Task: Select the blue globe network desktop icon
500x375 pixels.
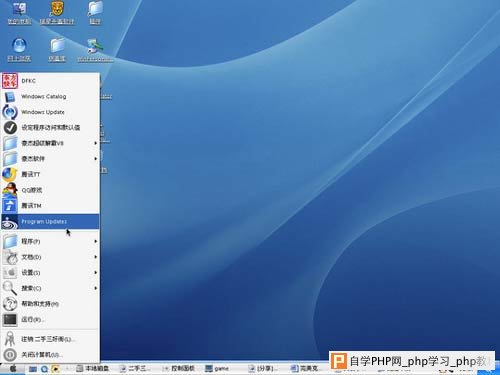Action: pos(19,50)
